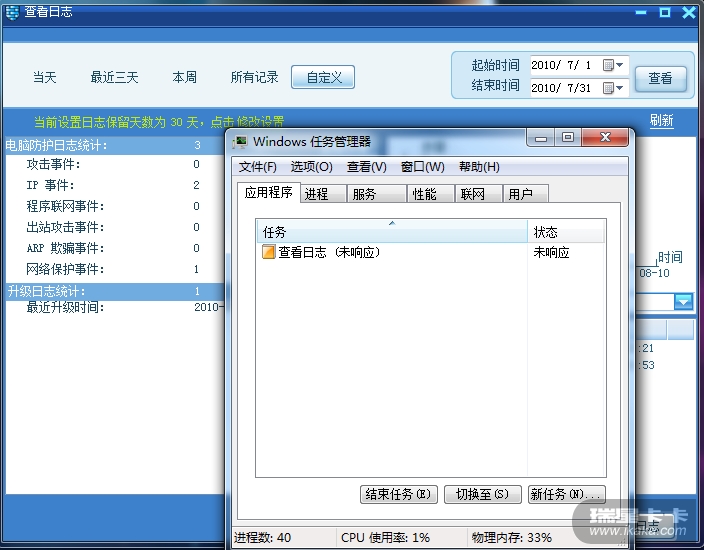The width and height of the screenshot is (704, 550).
Task: Switch to the 应用程序 tab
Action: click(x=268, y=193)
